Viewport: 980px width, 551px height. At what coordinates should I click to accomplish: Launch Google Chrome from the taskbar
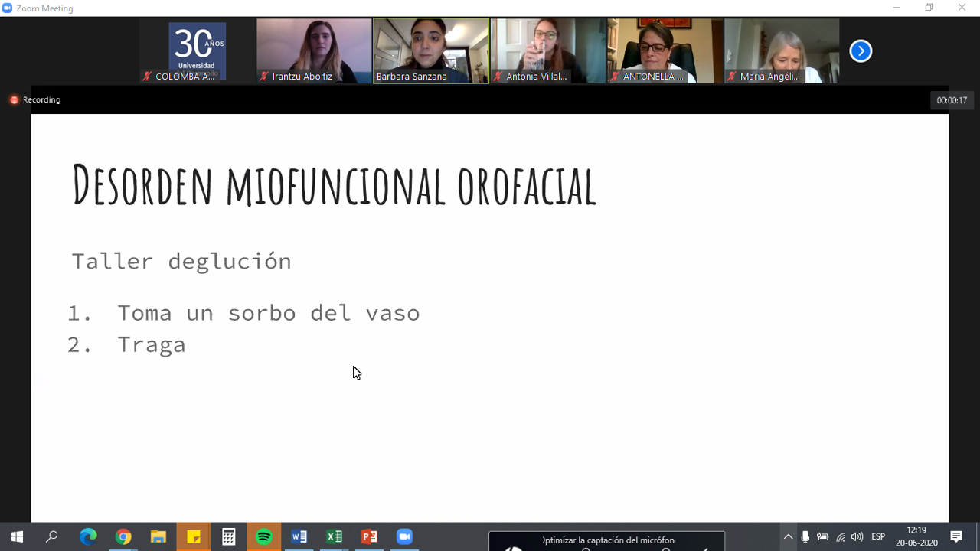tap(123, 536)
